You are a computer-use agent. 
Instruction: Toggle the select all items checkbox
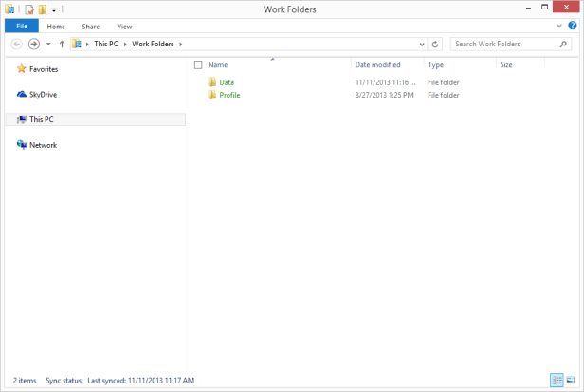[198, 65]
